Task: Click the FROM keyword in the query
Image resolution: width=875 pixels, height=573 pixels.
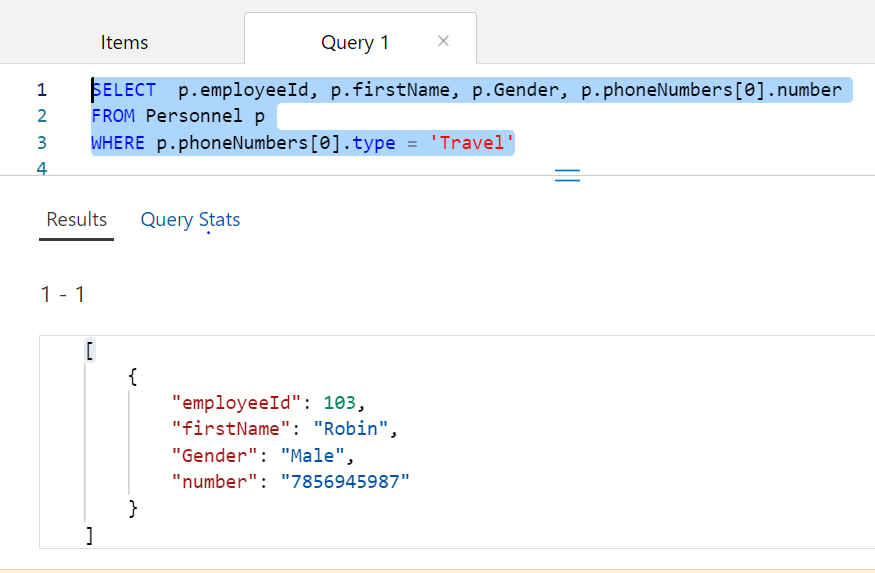Action: click(x=113, y=116)
